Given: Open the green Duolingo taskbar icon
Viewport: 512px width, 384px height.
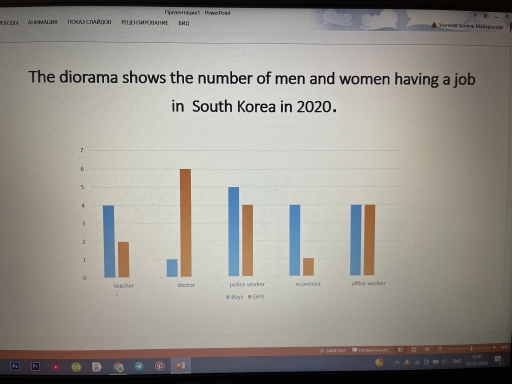Looking at the screenshot, I should click(x=76, y=367).
